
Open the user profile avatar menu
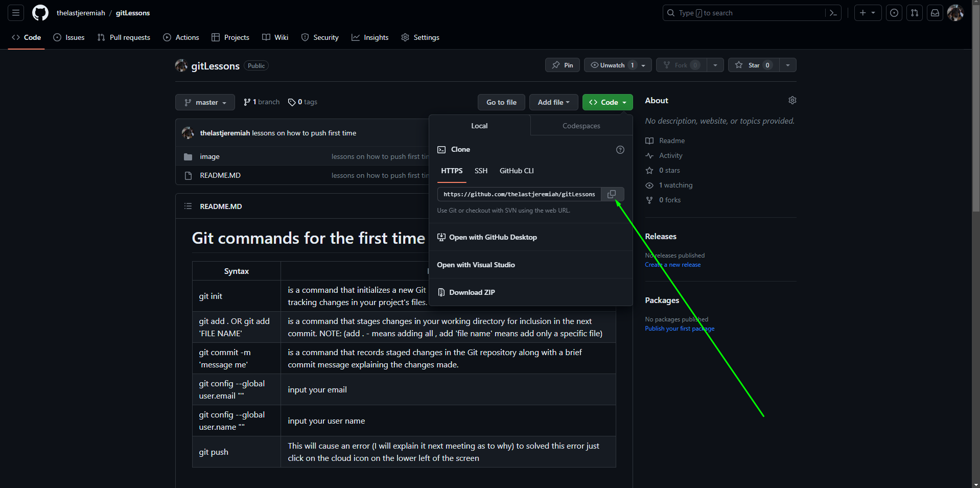point(955,13)
